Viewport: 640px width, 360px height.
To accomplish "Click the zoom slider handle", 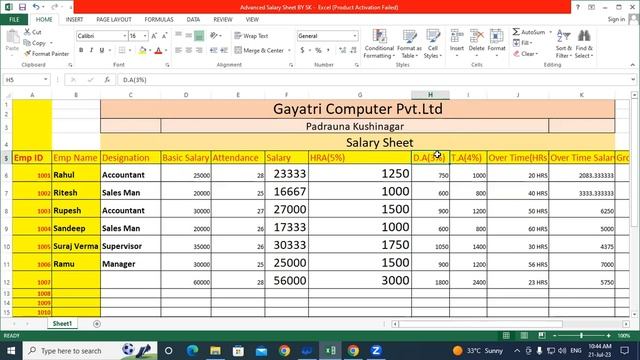I will tap(581, 336).
